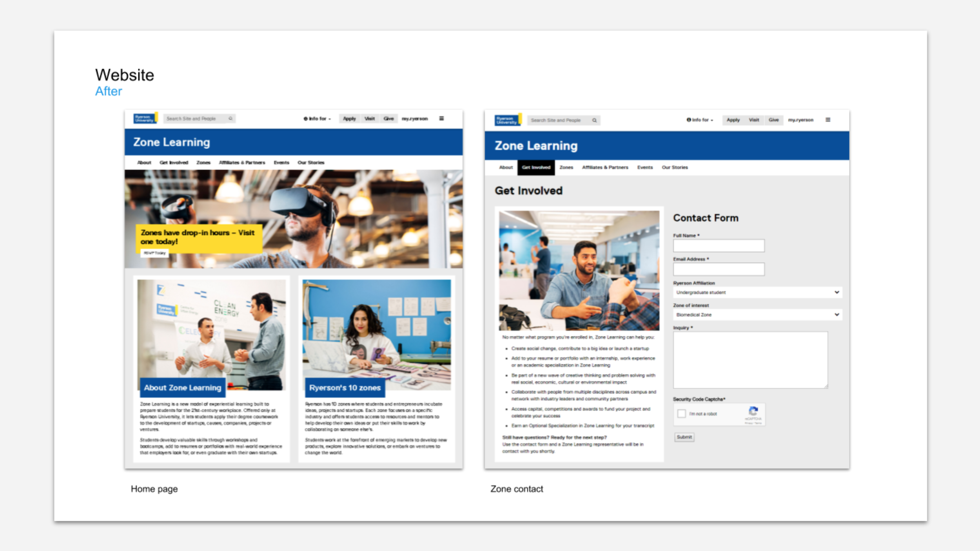Click the RSVP Today button on the yellow banner
Screen dimensions: 980x551
(x=154, y=253)
